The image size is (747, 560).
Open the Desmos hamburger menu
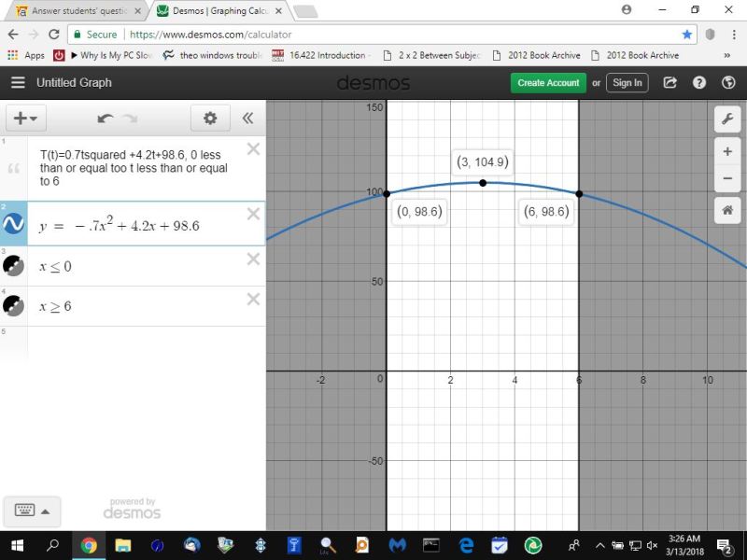(18, 82)
